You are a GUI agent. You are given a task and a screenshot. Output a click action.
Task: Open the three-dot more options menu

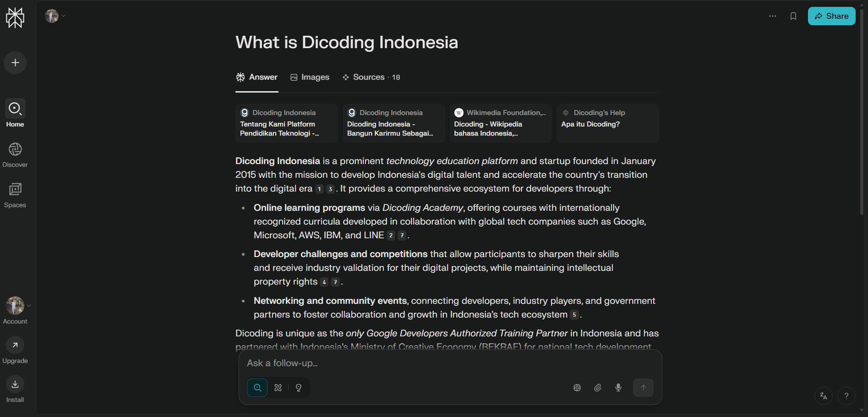(x=773, y=16)
